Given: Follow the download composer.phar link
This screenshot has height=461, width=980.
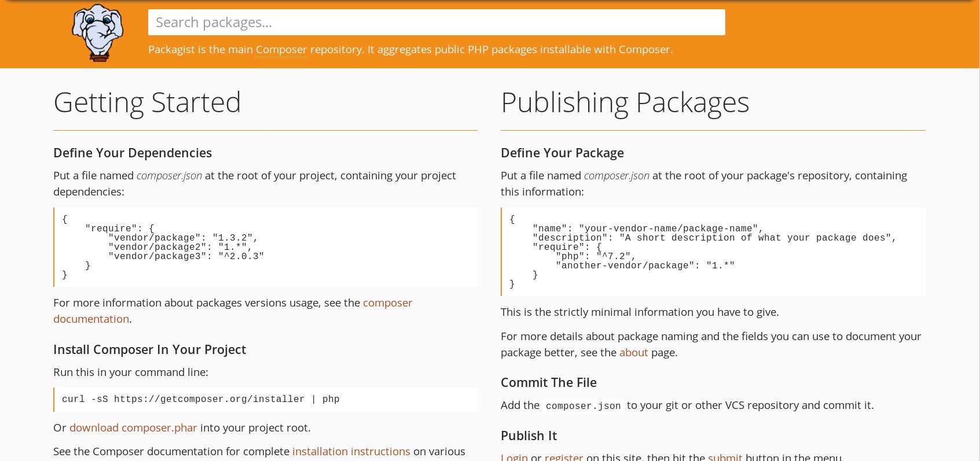Looking at the screenshot, I should tap(133, 427).
